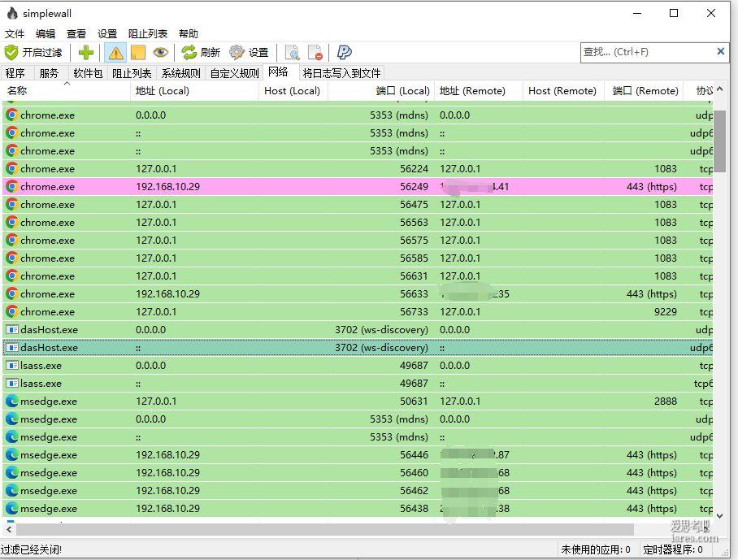
Task: Open the 帮助 menu
Action: (189, 34)
